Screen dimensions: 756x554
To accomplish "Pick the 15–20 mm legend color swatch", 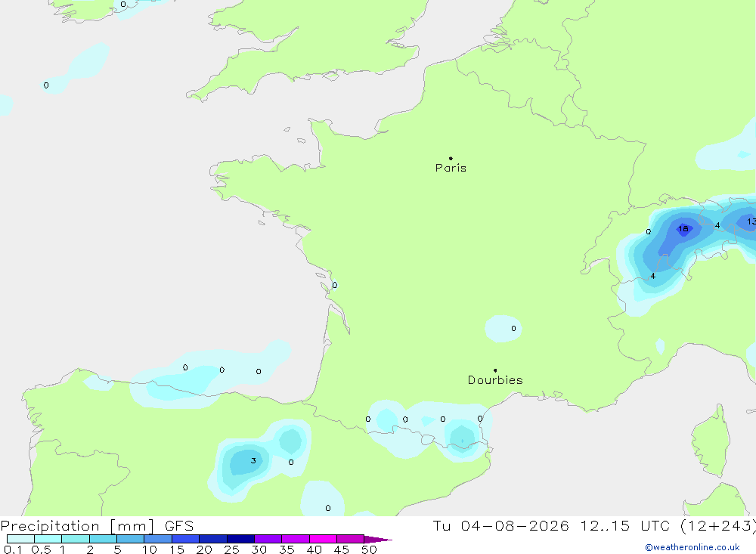I will 185,539.
